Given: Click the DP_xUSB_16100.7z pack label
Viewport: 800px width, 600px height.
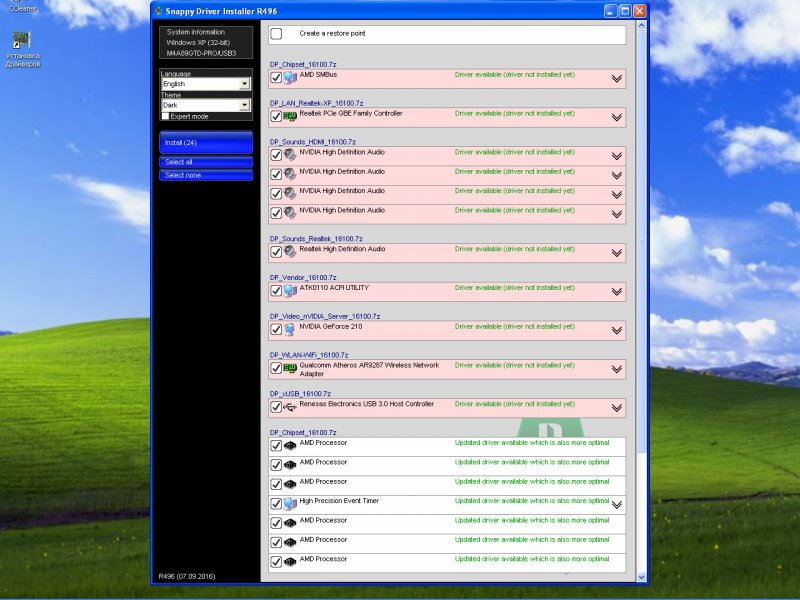Looking at the screenshot, I should [x=301, y=394].
